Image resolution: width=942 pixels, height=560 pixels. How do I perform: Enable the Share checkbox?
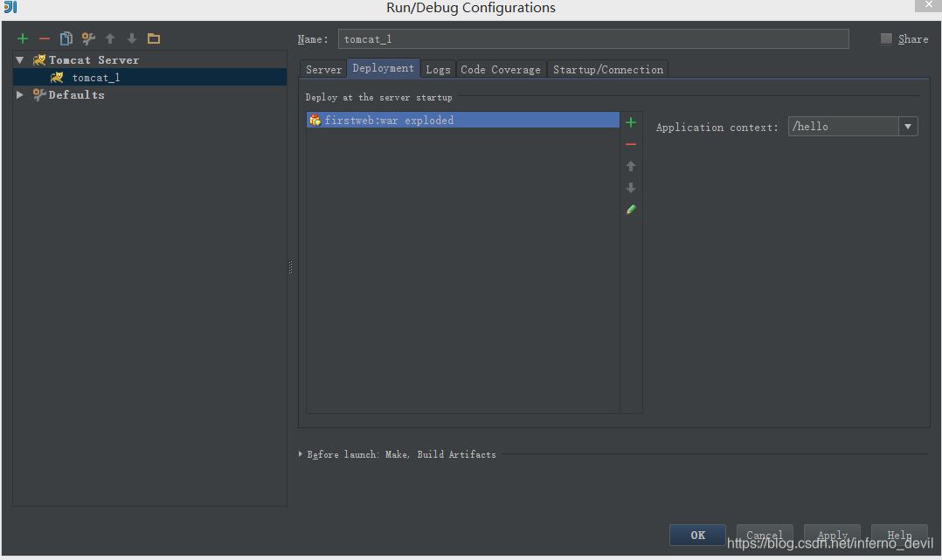[x=886, y=38]
